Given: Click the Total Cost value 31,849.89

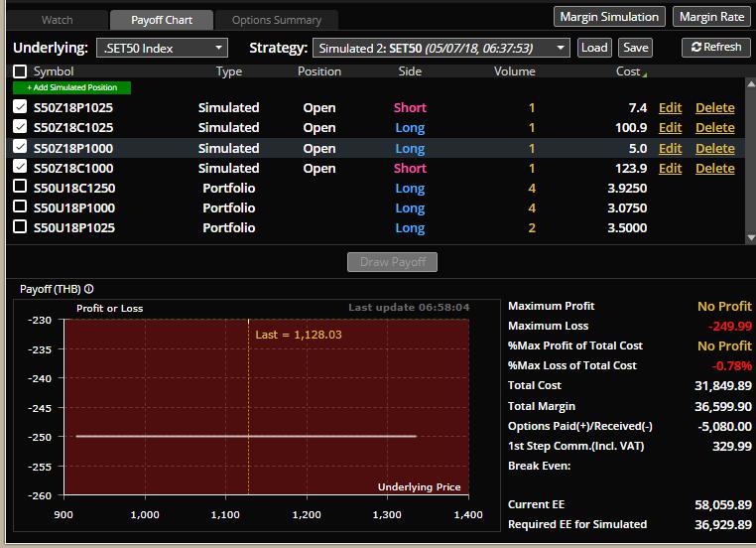Looking at the screenshot, I should point(722,385).
